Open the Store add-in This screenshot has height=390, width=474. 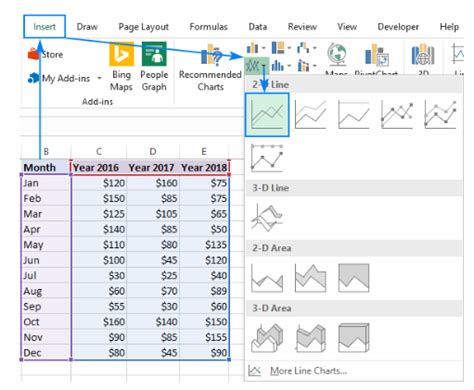click(46, 54)
